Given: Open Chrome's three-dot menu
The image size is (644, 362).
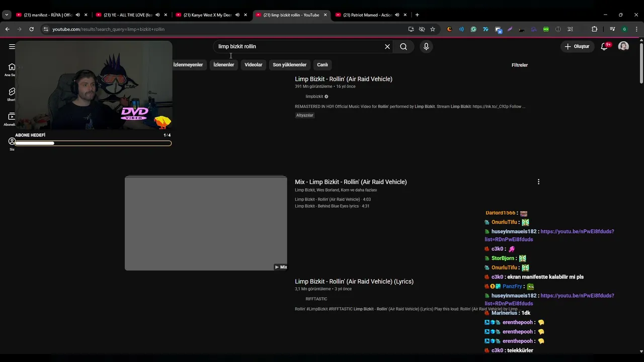Looking at the screenshot, I should pyautogui.click(x=636, y=29).
